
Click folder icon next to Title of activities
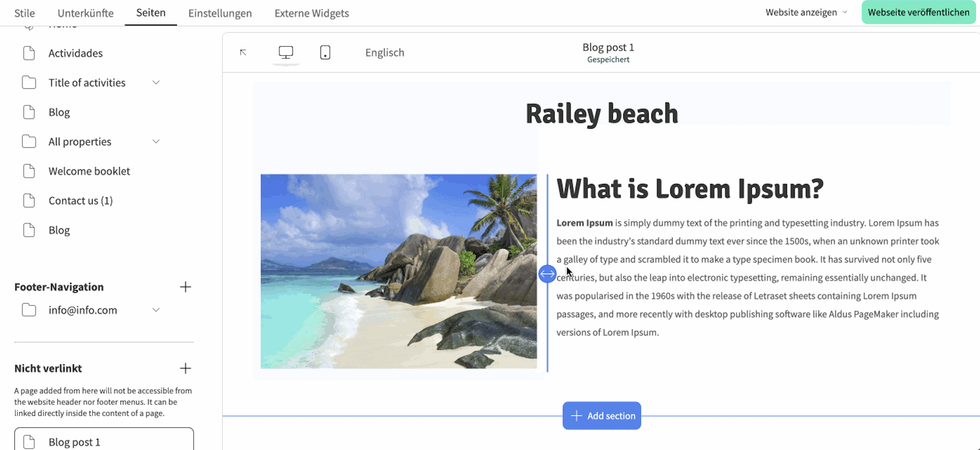pyautogui.click(x=29, y=83)
